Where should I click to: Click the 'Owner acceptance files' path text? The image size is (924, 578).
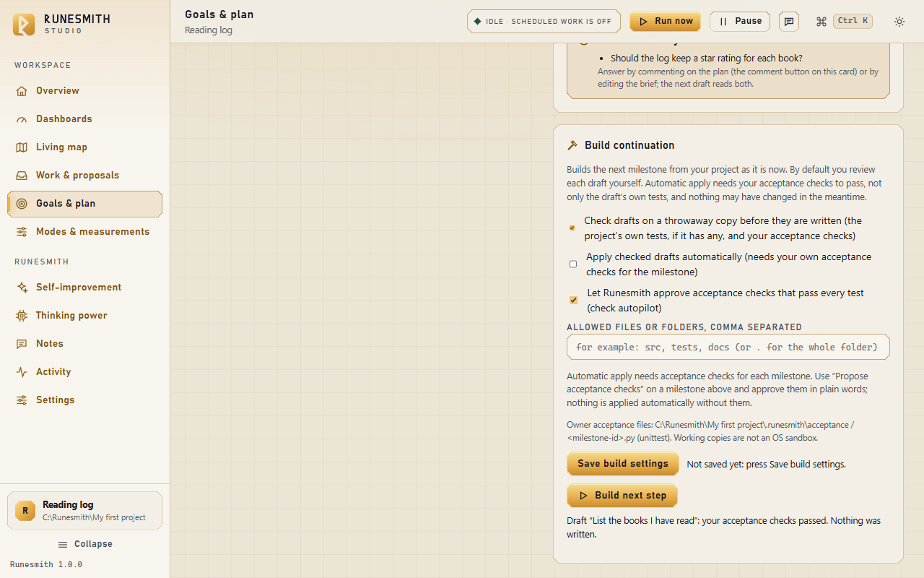(710, 431)
